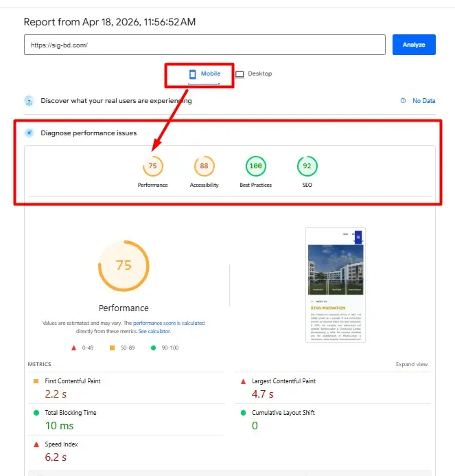Image resolution: width=455 pixels, height=476 pixels.
Task: Click the Report from Apr 18, 2026 heading
Action: [x=110, y=22]
